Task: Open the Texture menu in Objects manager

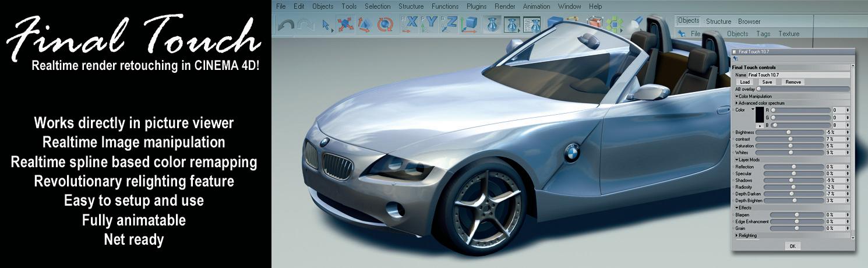Action: (x=789, y=34)
